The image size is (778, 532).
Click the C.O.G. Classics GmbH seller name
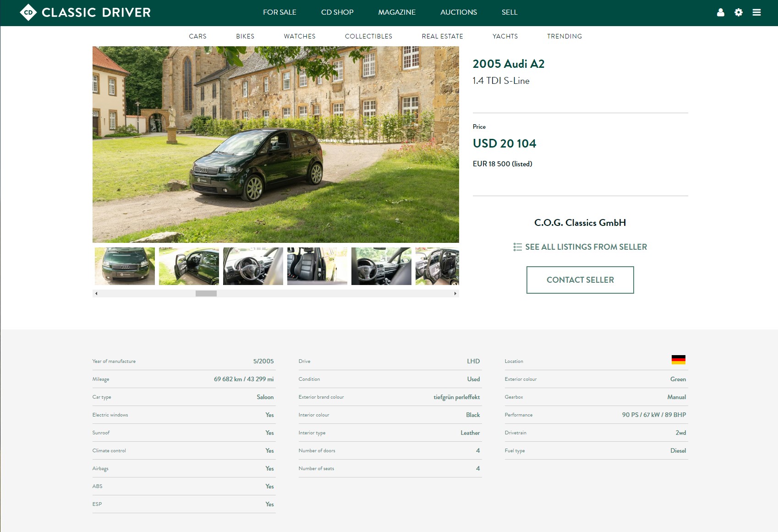click(580, 223)
